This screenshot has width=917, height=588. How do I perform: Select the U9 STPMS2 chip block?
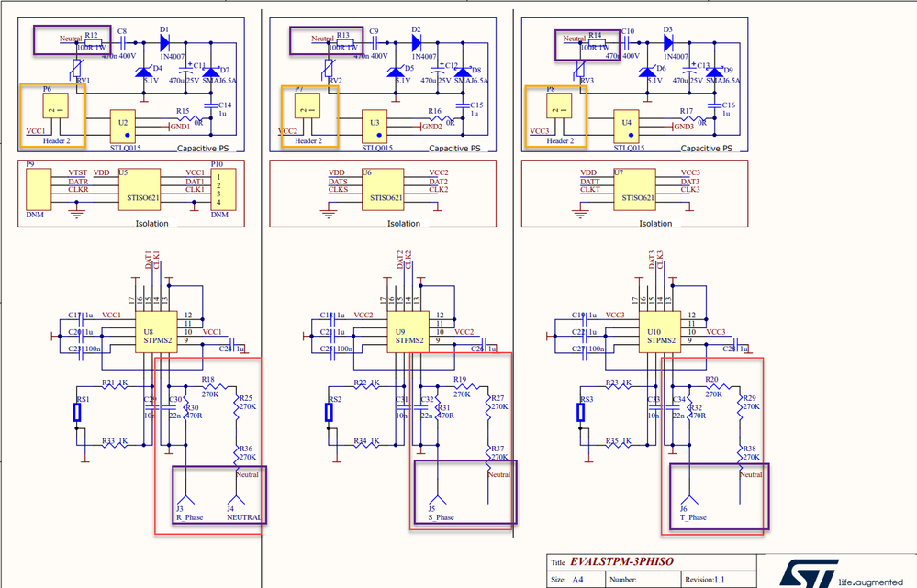408,332
